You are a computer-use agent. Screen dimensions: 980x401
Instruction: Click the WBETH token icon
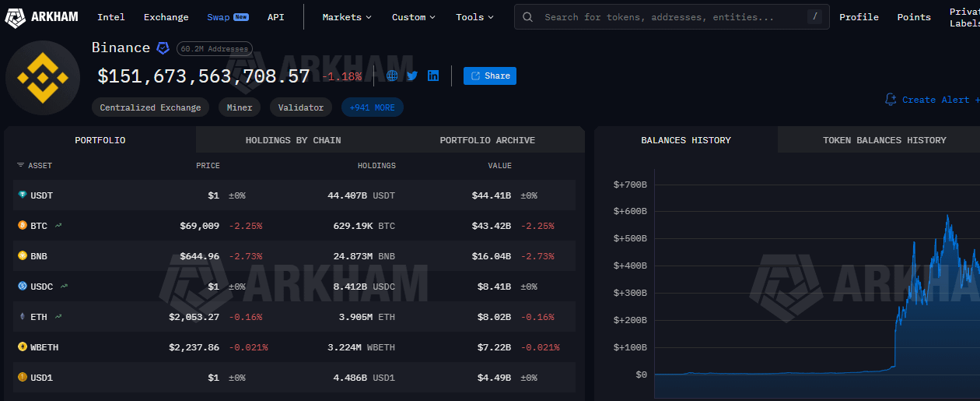23,347
